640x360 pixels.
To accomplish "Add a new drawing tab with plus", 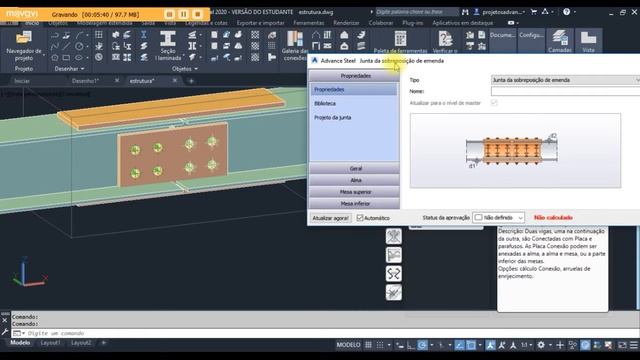I will click(191, 81).
